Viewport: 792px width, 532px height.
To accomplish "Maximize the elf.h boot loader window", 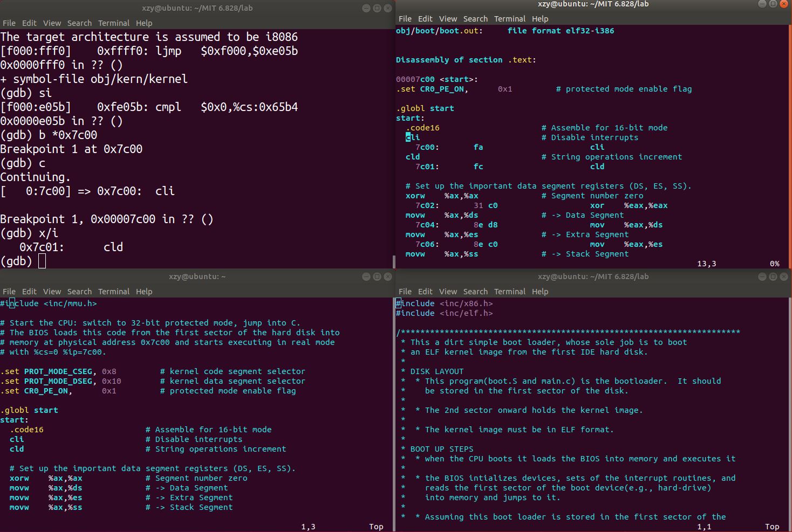I will click(x=773, y=277).
